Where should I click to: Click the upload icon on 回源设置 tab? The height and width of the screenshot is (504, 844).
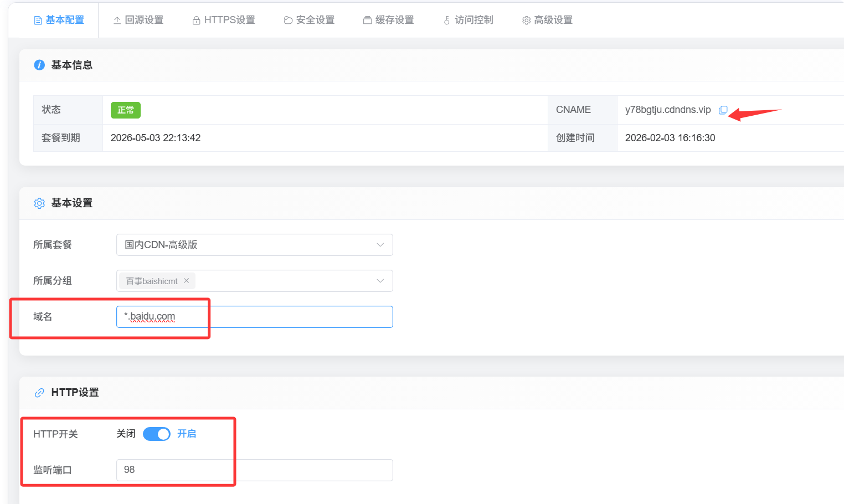(x=116, y=20)
